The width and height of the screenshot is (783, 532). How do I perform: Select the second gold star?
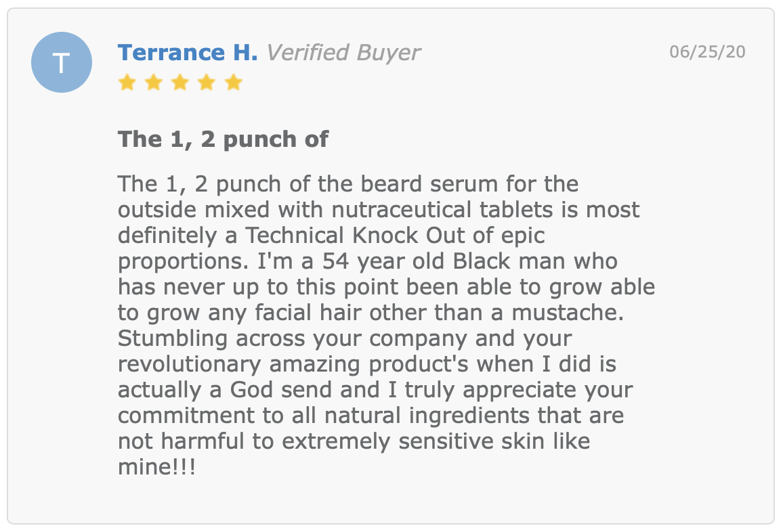click(154, 83)
